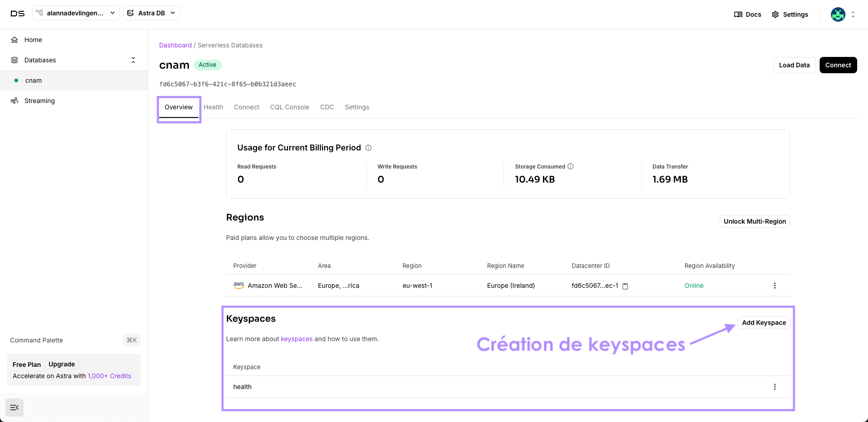The height and width of the screenshot is (422, 868).
Task: Open the 1,000+ Credits link
Action: point(109,376)
